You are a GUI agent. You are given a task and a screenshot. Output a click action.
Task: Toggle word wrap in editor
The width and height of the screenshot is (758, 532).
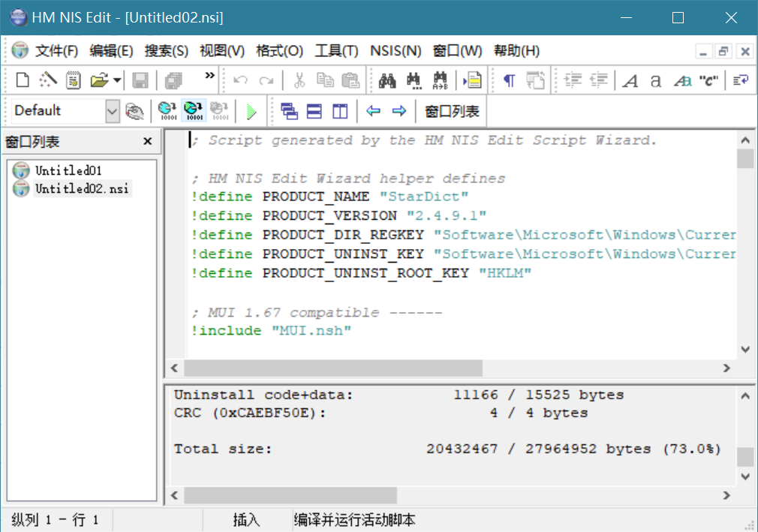740,80
